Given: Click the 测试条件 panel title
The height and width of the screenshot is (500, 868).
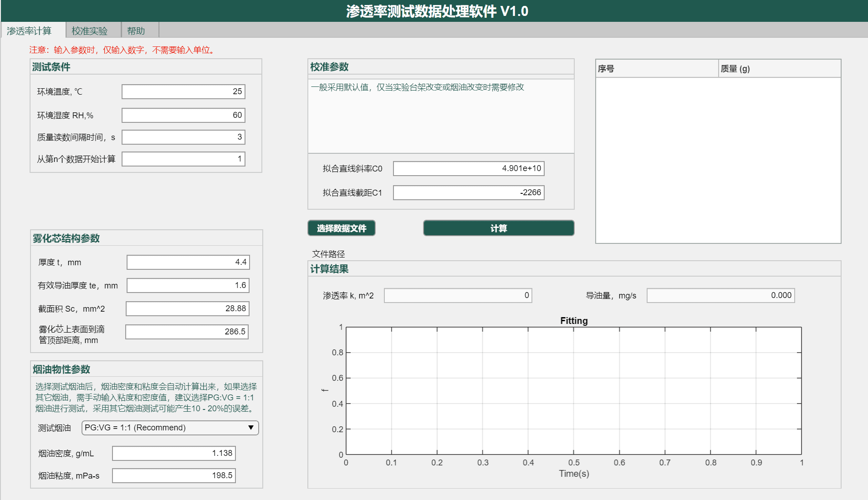Looking at the screenshot, I should click(51, 67).
